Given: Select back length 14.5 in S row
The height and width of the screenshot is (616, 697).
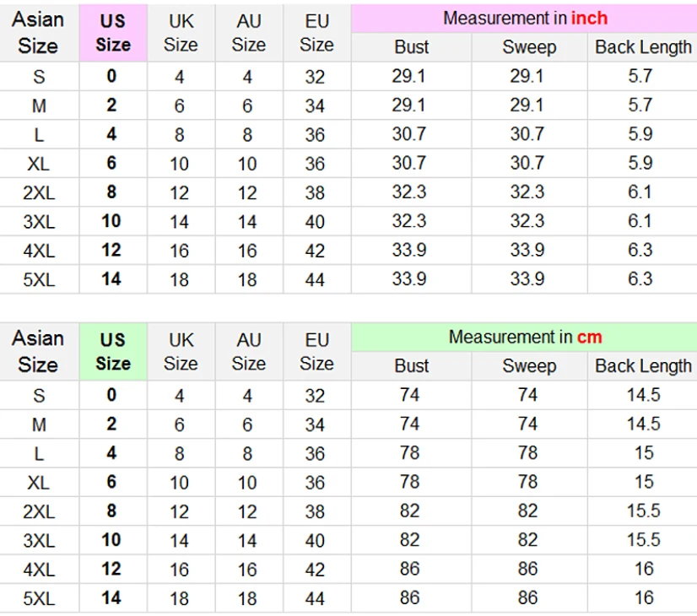Looking at the screenshot, I should [x=643, y=395].
